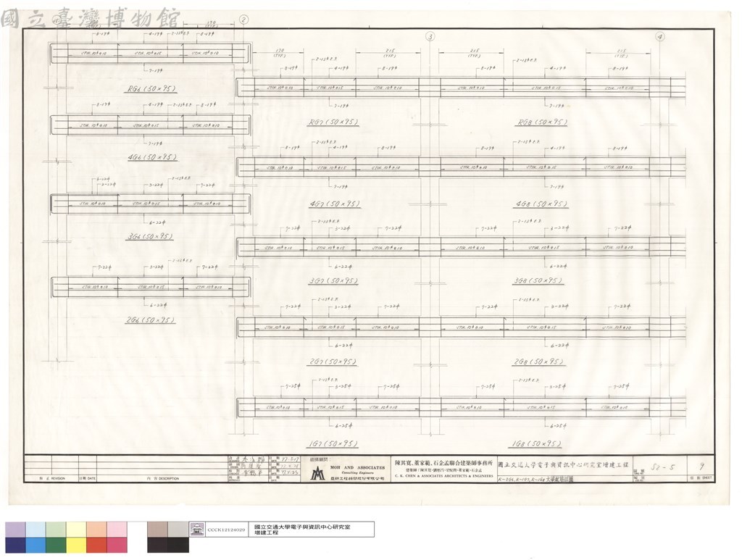Click the light lavender color swatch
Image resolution: width=742 pixels, height=560 pixels.
16,530
